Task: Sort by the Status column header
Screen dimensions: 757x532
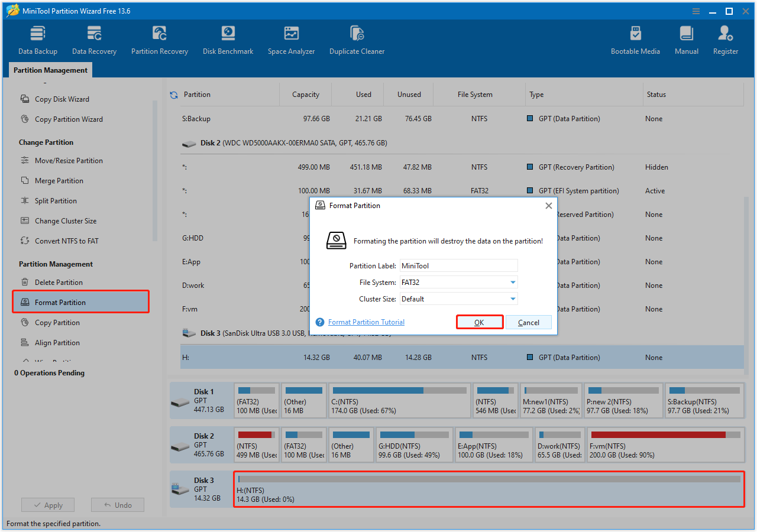Action: click(x=692, y=95)
